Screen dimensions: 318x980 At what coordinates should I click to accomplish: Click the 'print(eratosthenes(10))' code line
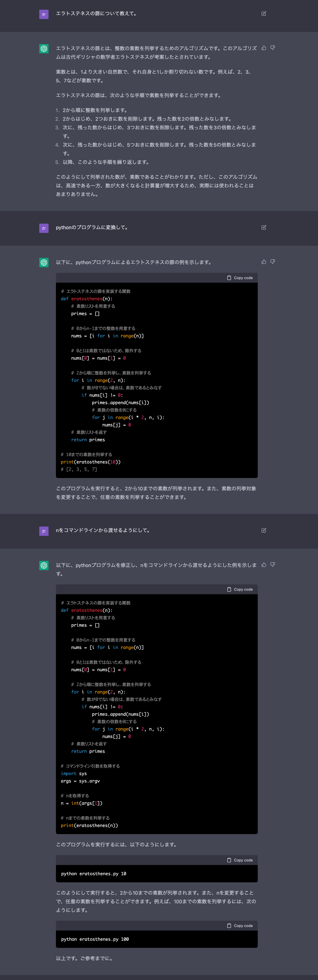[x=91, y=462]
